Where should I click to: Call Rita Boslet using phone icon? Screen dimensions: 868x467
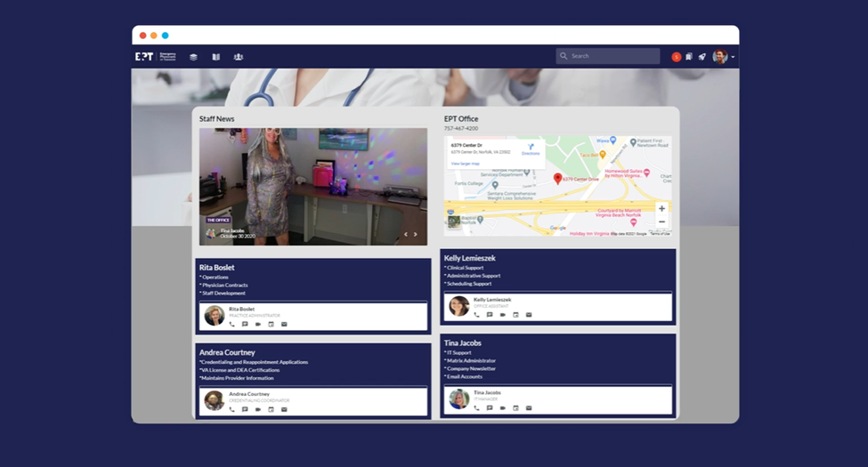(232, 324)
